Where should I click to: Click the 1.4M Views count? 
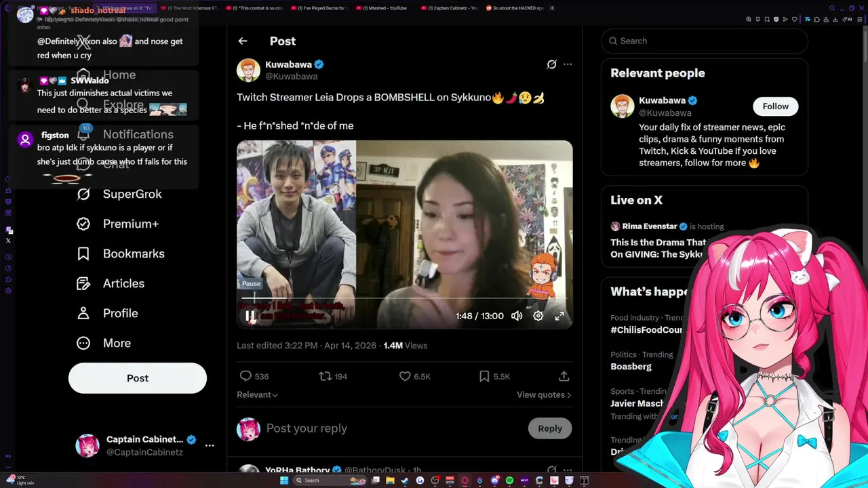(406, 346)
